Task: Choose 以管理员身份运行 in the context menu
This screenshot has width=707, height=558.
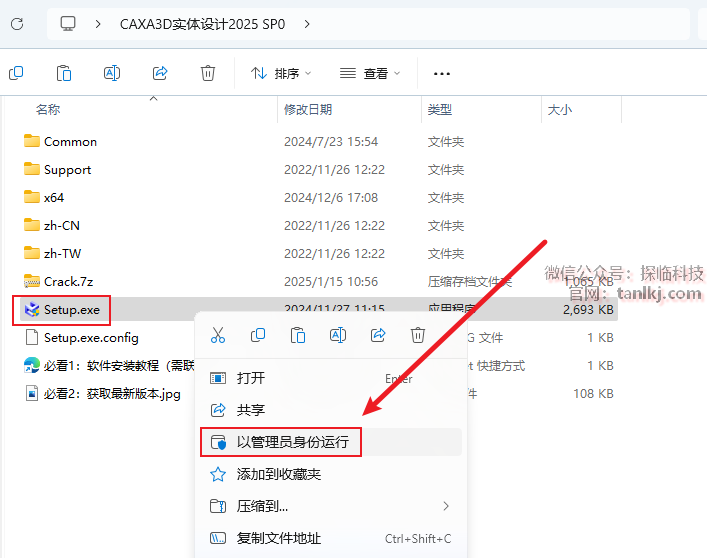Action: coord(331,442)
